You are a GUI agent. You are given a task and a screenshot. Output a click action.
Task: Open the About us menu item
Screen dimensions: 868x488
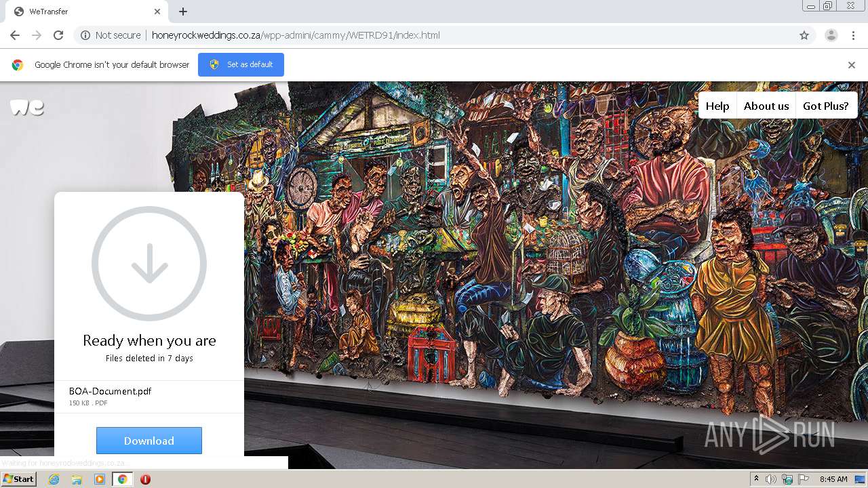click(766, 106)
